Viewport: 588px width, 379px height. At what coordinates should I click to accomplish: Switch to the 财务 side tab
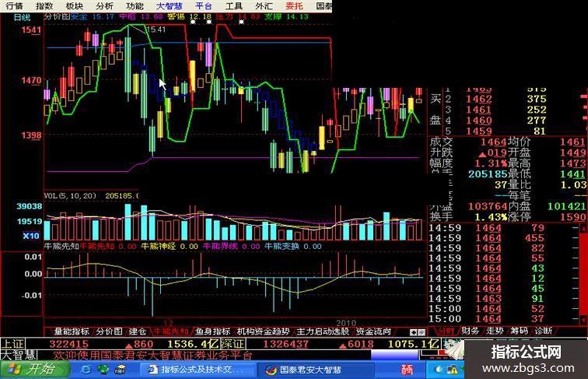tap(470, 331)
